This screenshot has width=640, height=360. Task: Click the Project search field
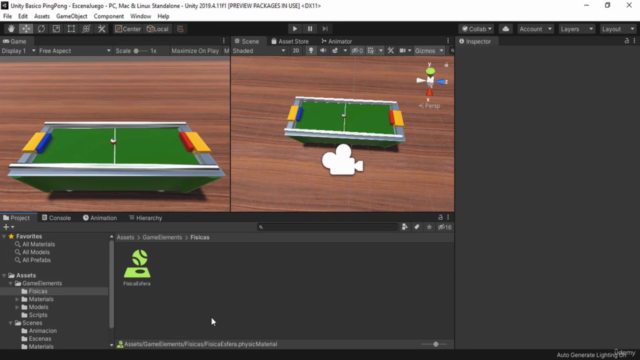tap(327, 227)
